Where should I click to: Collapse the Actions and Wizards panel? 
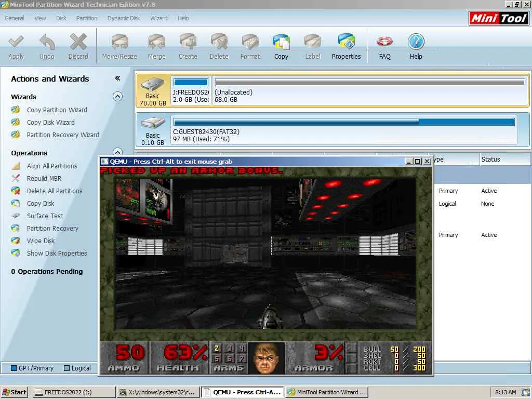coord(117,78)
